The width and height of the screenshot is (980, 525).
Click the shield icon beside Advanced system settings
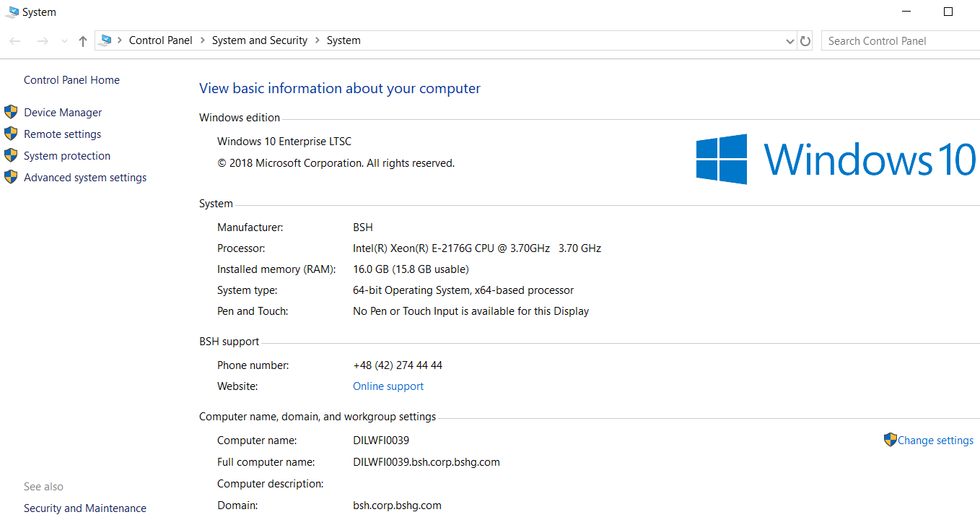click(x=11, y=177)
